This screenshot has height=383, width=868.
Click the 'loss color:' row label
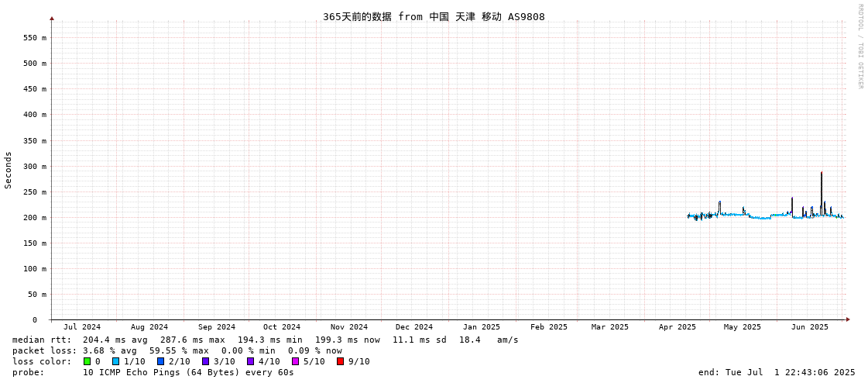42,361
